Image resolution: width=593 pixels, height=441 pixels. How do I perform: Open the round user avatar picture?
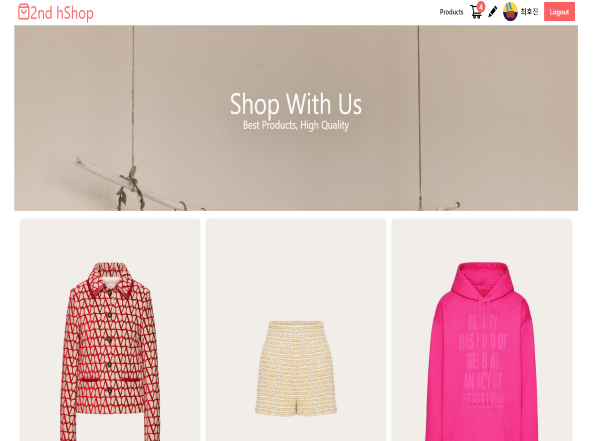tap(510, 11)
